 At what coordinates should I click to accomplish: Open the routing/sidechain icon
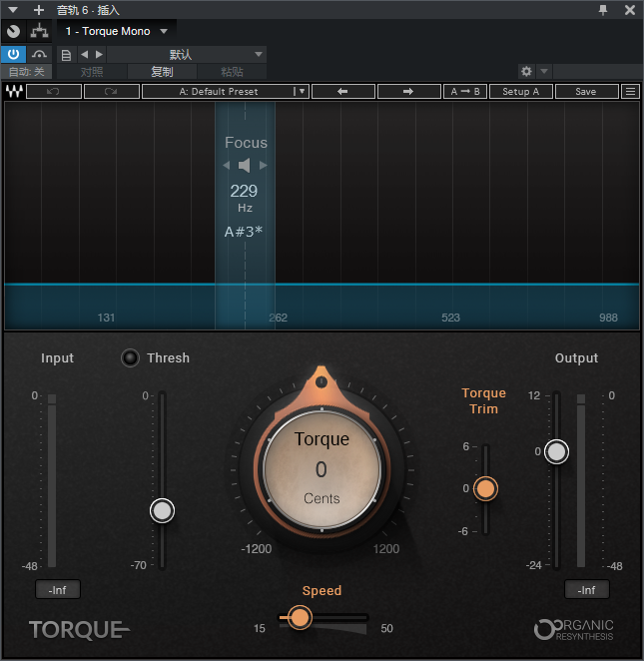[x=39, y=31]
